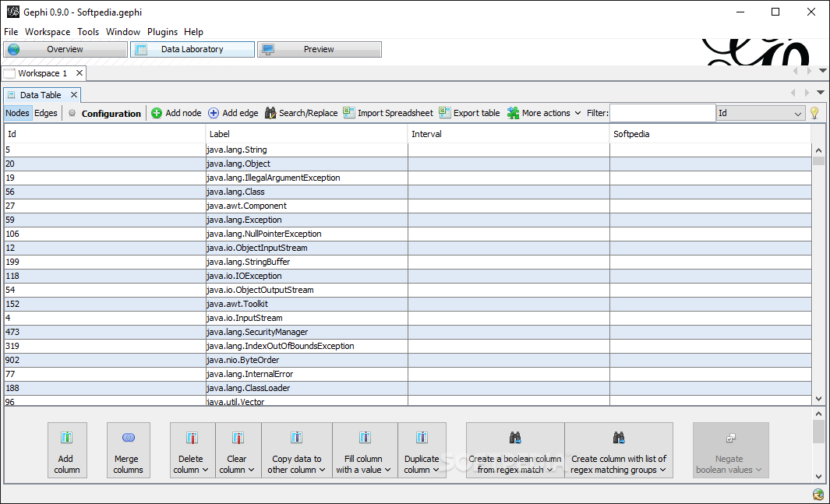830x504 pixels.
Task: Click Negate boolean values tool
Action: point(730,450)
